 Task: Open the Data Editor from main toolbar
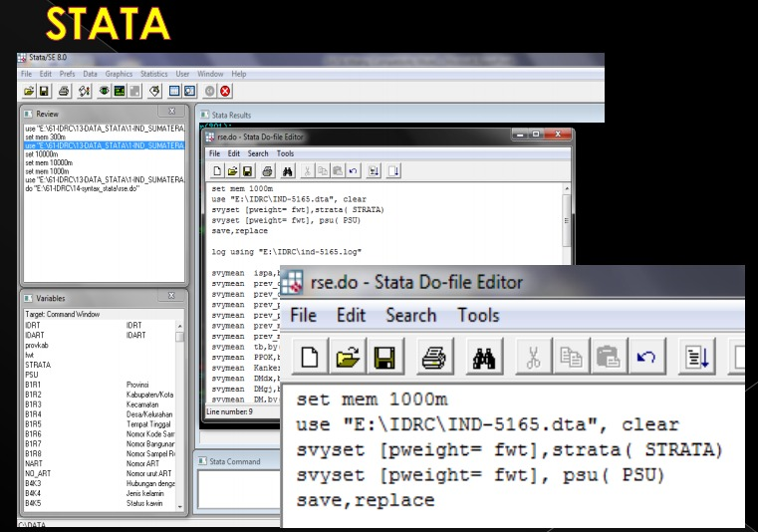[173, 91]
